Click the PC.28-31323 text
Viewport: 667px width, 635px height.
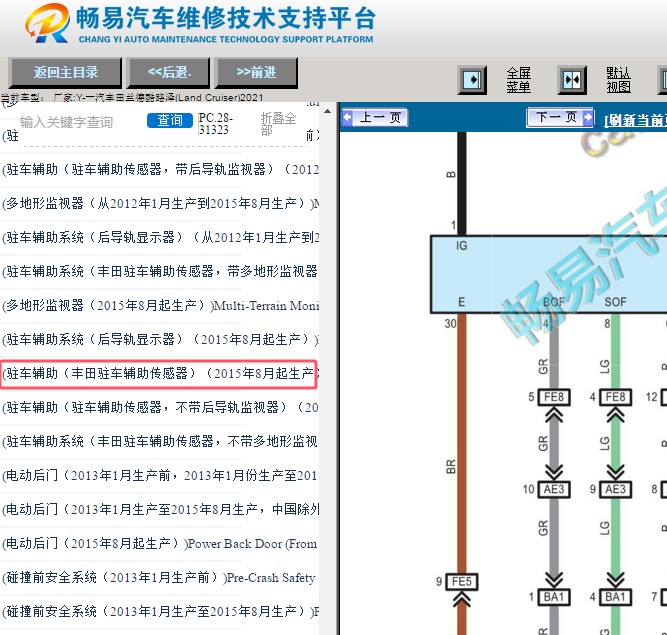tap(215, 124)
